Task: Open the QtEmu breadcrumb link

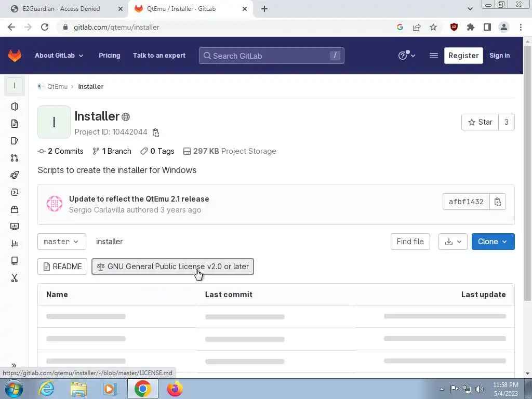Action: tap(57, 87)
